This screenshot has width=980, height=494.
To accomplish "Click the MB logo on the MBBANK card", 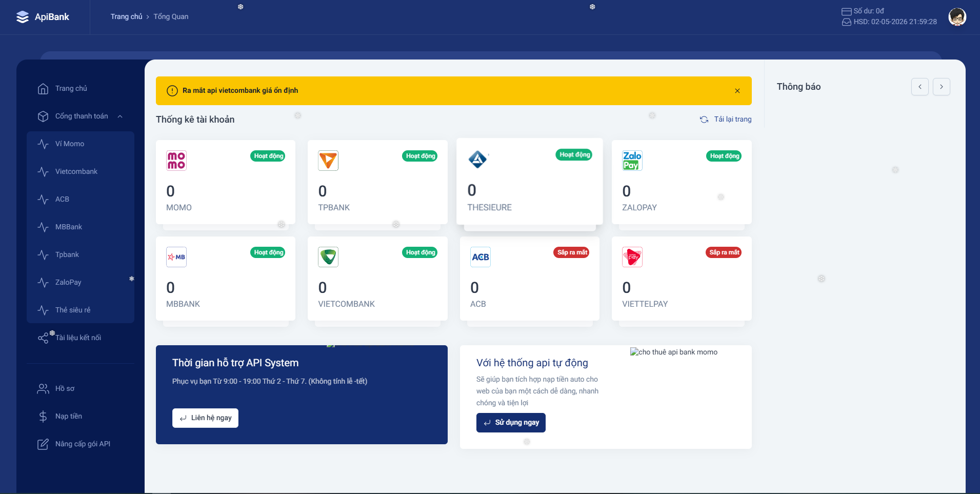I will pos(176,257).
